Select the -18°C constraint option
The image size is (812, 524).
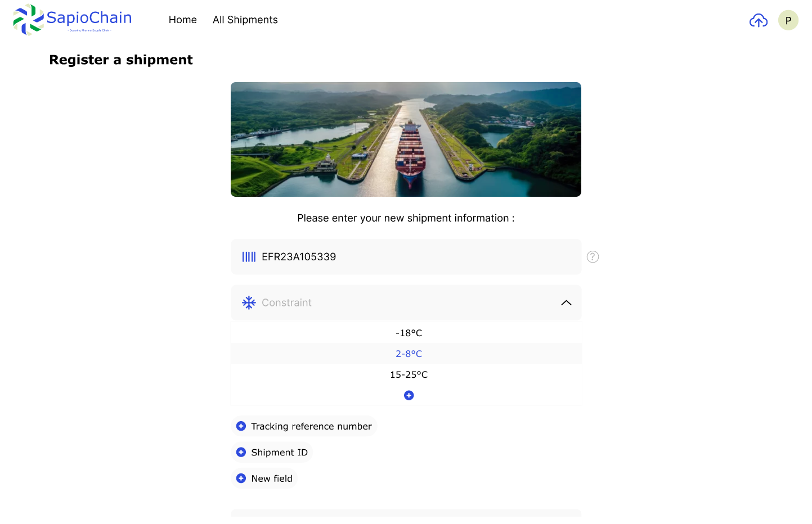pos(409,333)
